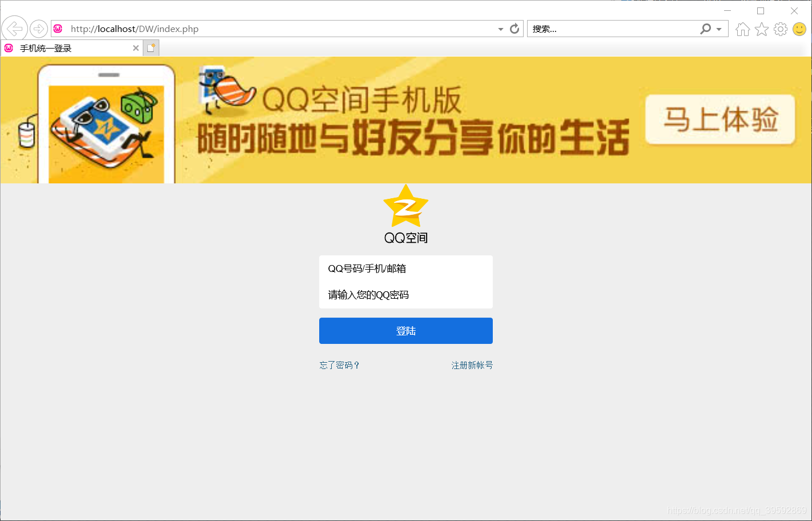The width and height of the screenshot is (812, 521).
Task: Open the 注册新帐号 registration link
Action: [472, 365]
